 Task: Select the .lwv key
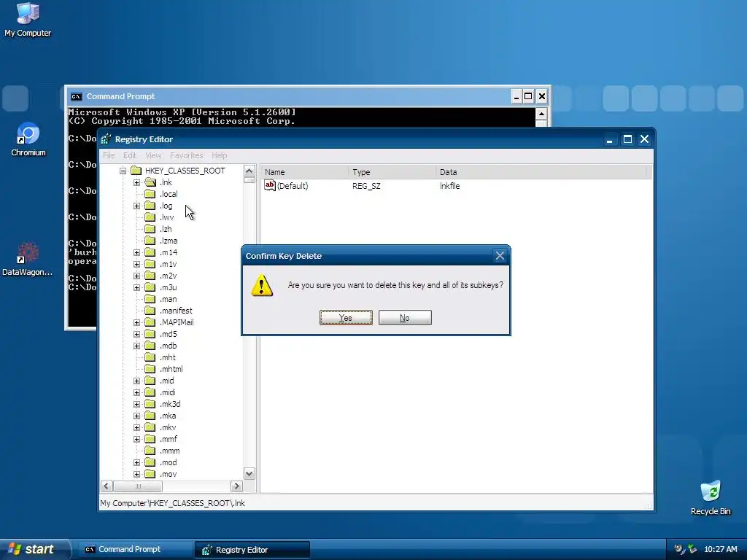[167, 217]
